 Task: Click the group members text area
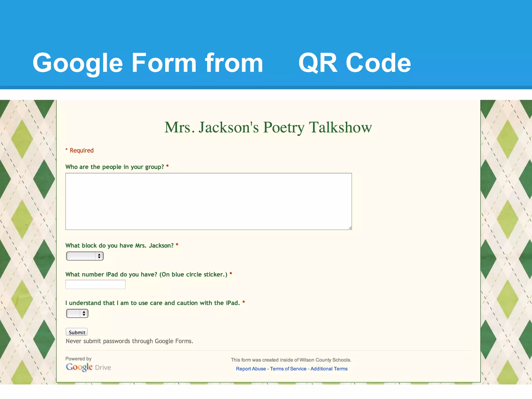tap(209, 201)
